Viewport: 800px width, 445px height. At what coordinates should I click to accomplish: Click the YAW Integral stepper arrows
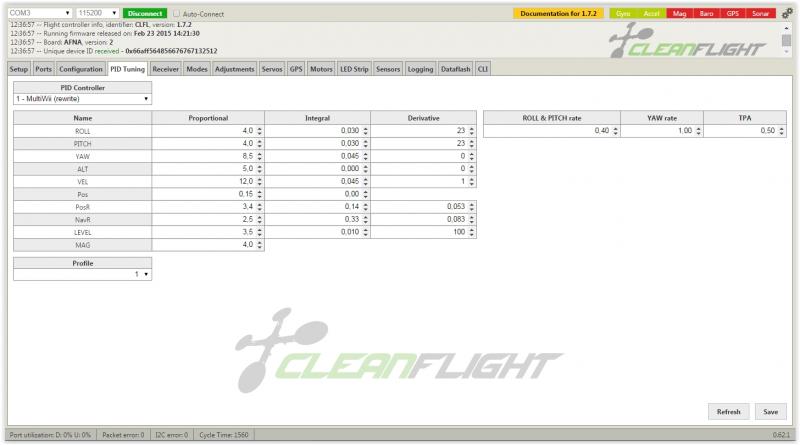point(366,156)
